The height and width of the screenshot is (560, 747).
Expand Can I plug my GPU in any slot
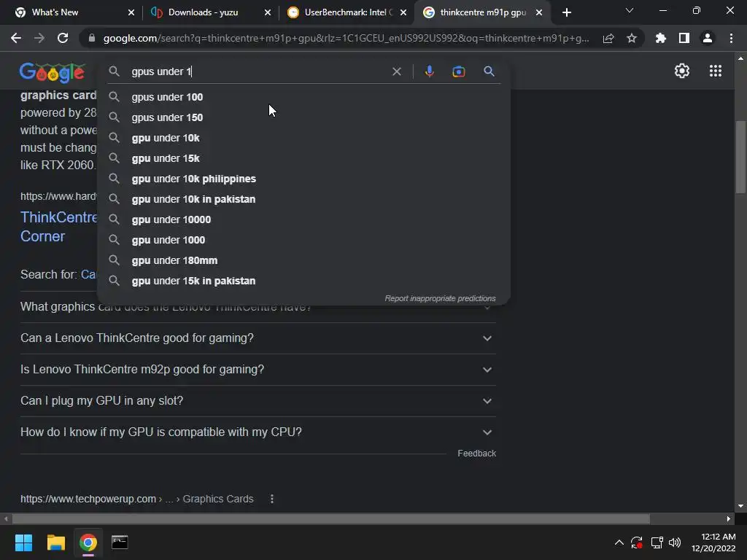click(x=258, y=401)
